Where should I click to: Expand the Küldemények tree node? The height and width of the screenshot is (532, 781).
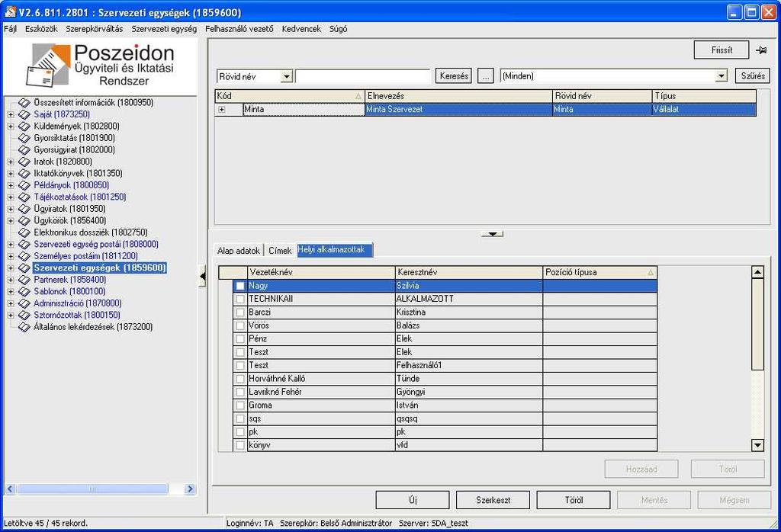click(11, 127)
